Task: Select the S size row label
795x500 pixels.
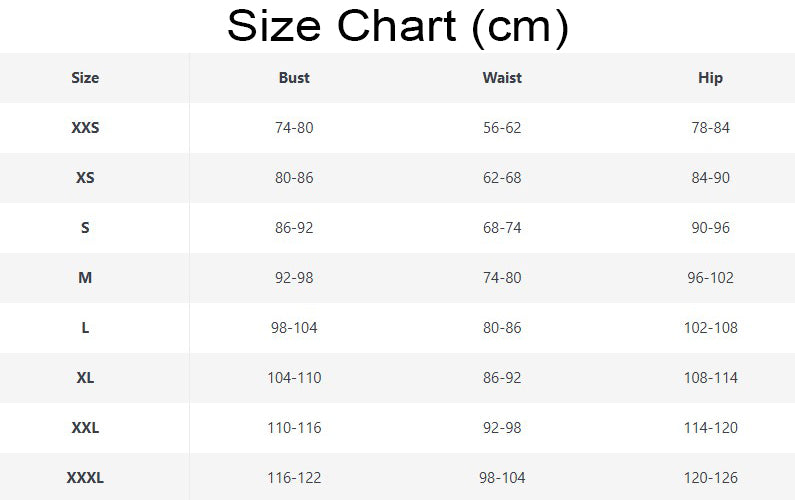Action: click(85, 228)
